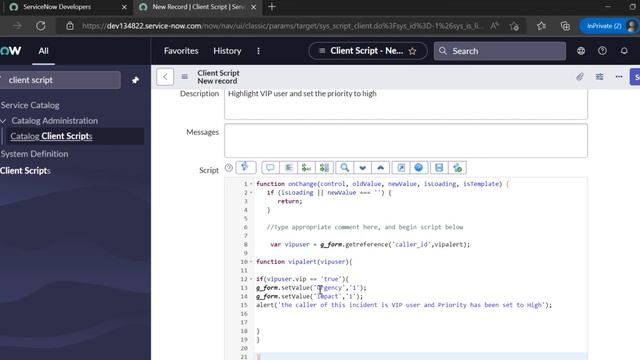Click into the Description text area
Screen dimensions: 640x360
[x=406, y=104]
